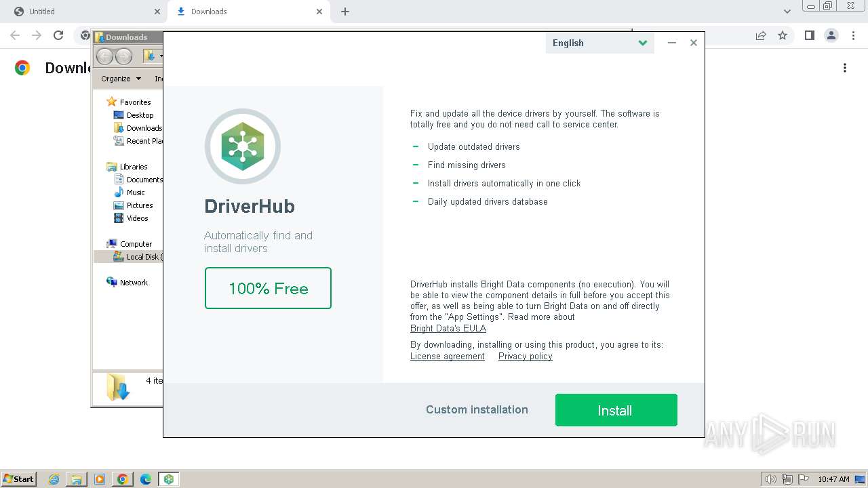Select Downloads in Explorer navigation pane
This screenshot has height=488, width=868.
coord(138,128)
